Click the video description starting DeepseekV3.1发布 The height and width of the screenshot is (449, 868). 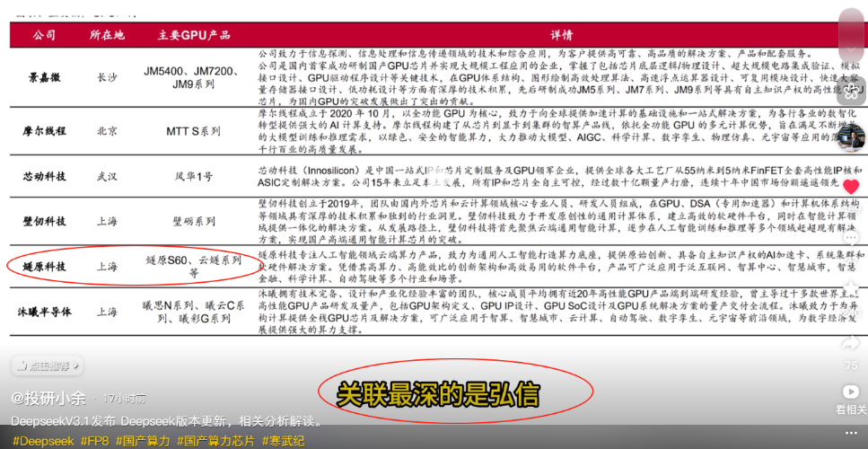166,422
